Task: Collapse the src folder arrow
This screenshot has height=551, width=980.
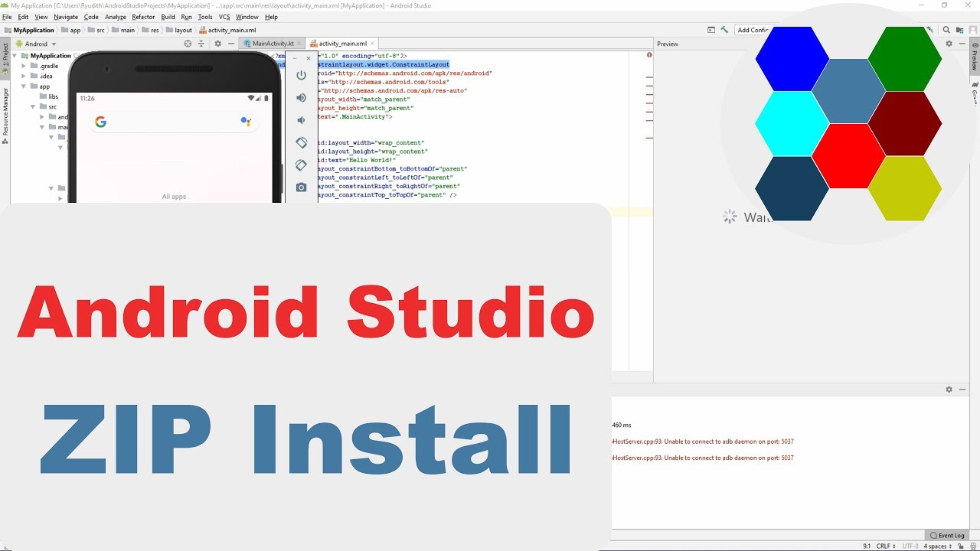Action: tap(33, 106)
